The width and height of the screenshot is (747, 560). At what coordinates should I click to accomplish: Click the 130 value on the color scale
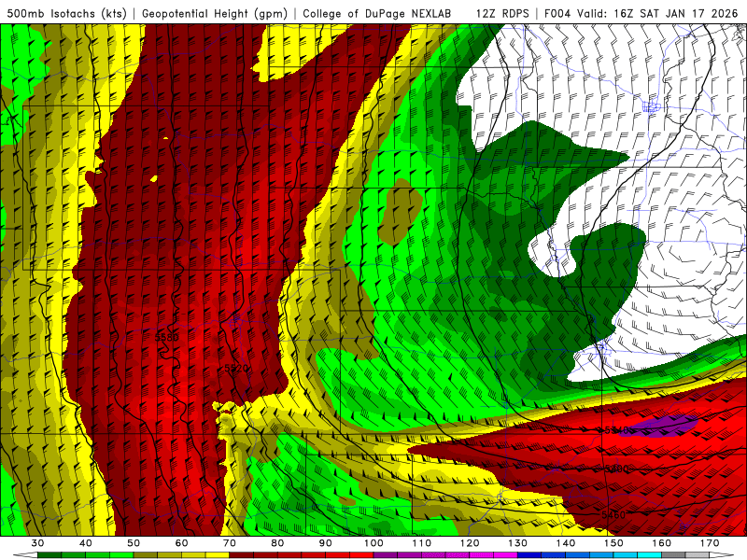[x=518, y=543]
